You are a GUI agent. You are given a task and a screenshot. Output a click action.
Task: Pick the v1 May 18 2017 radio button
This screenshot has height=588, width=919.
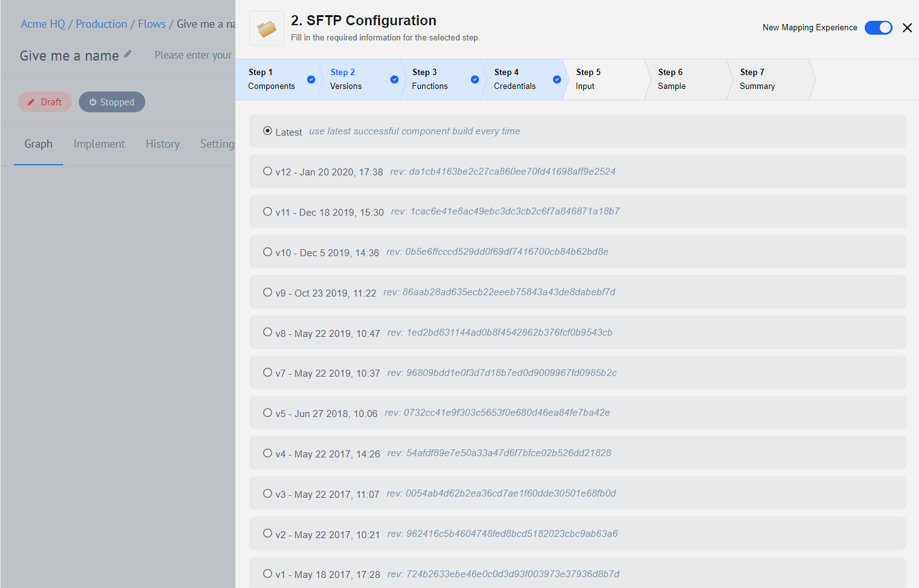(x=268, y=573)
